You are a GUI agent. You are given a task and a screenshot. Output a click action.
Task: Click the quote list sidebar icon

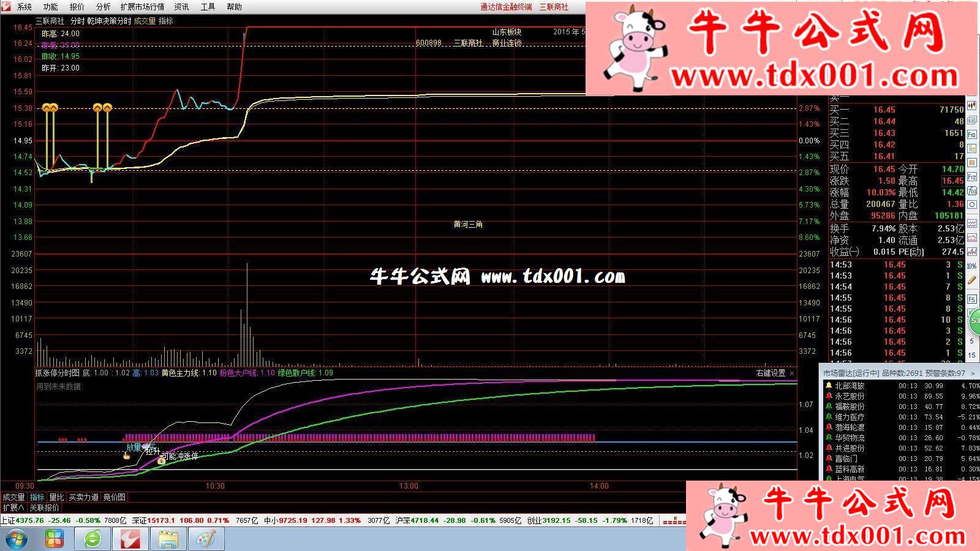971,120
